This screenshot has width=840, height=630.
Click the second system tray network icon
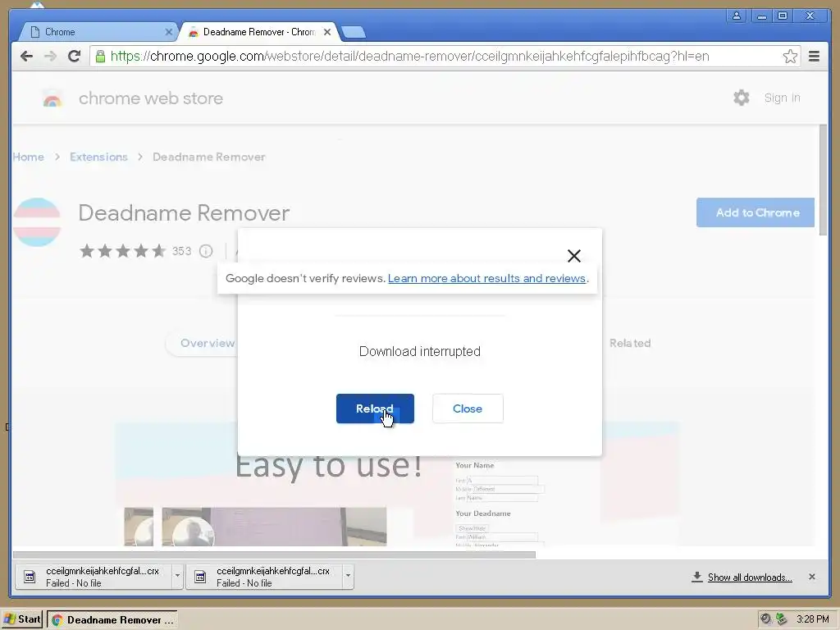(x=781, y=619)
